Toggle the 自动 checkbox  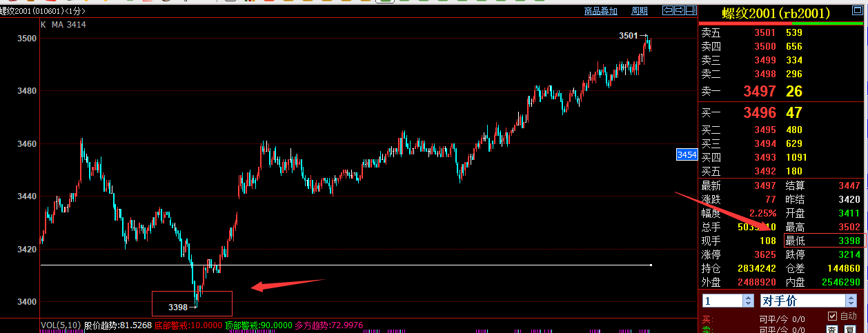click(x=832, y=315)
